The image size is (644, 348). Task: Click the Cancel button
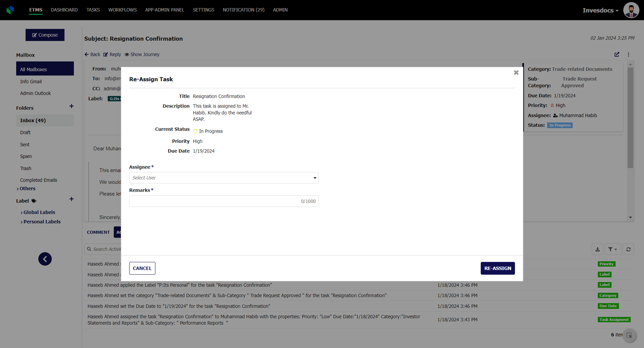coord(142,268)
